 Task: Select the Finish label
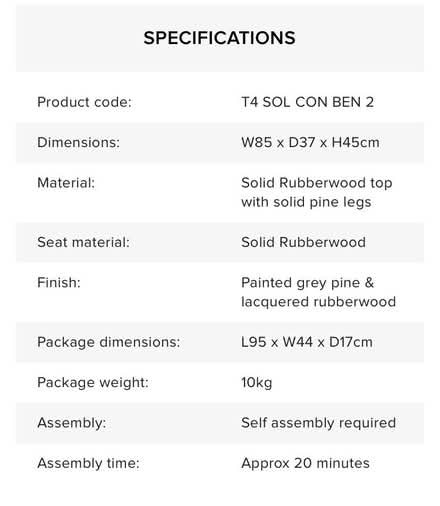(59, 283)
